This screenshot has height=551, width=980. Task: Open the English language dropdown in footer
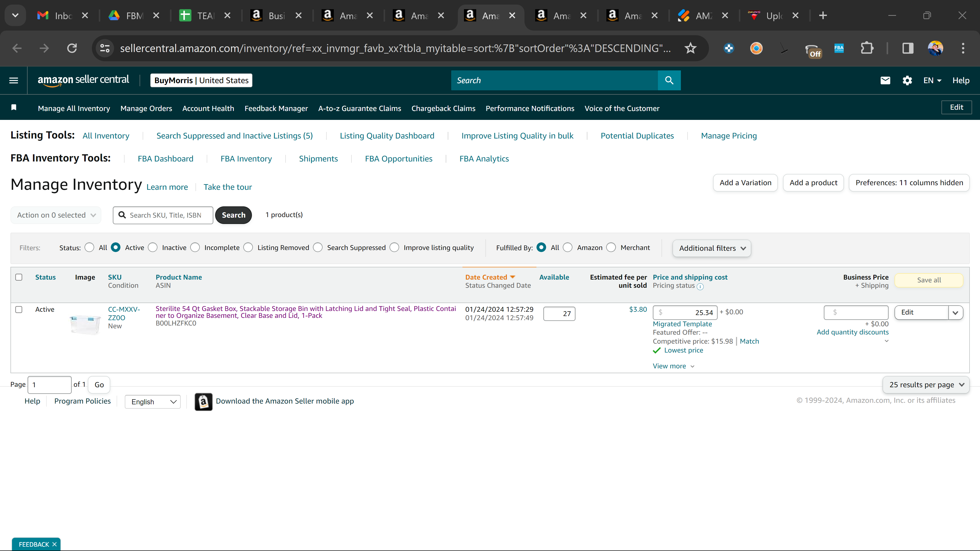[x=153, y=402]
